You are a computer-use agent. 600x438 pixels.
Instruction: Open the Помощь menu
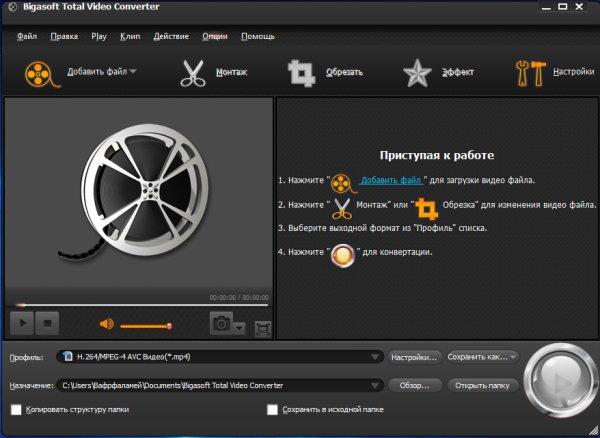tap(258, 37)
